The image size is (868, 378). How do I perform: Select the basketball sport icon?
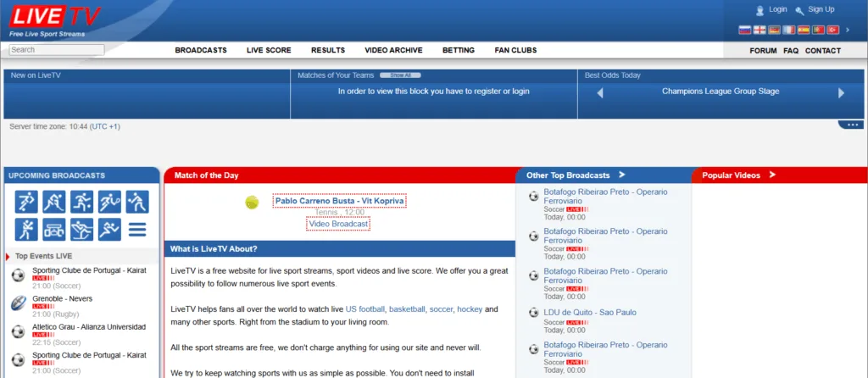(x=82, y=202)
